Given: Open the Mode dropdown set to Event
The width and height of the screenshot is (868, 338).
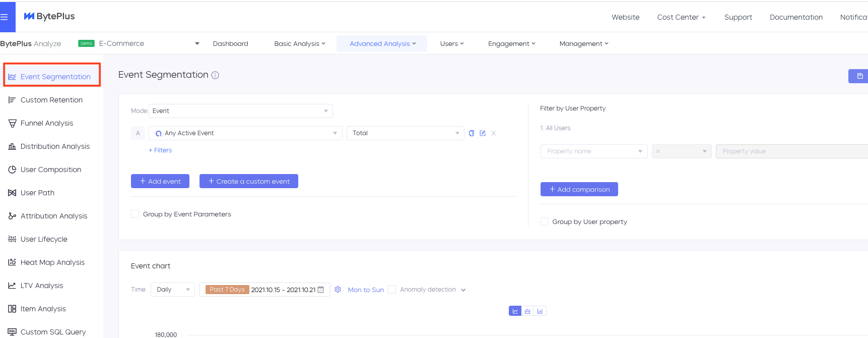Looking at the screenshot, I should (241, 111).
